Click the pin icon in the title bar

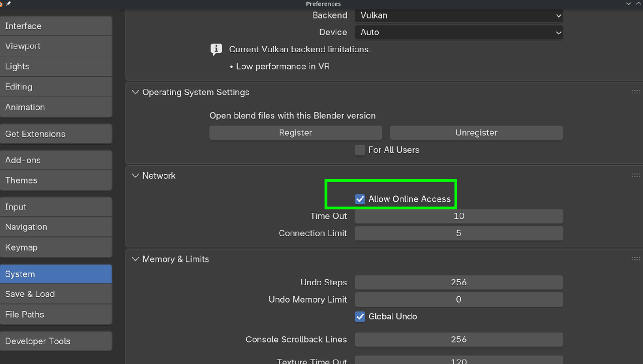[x=9, y=4]
